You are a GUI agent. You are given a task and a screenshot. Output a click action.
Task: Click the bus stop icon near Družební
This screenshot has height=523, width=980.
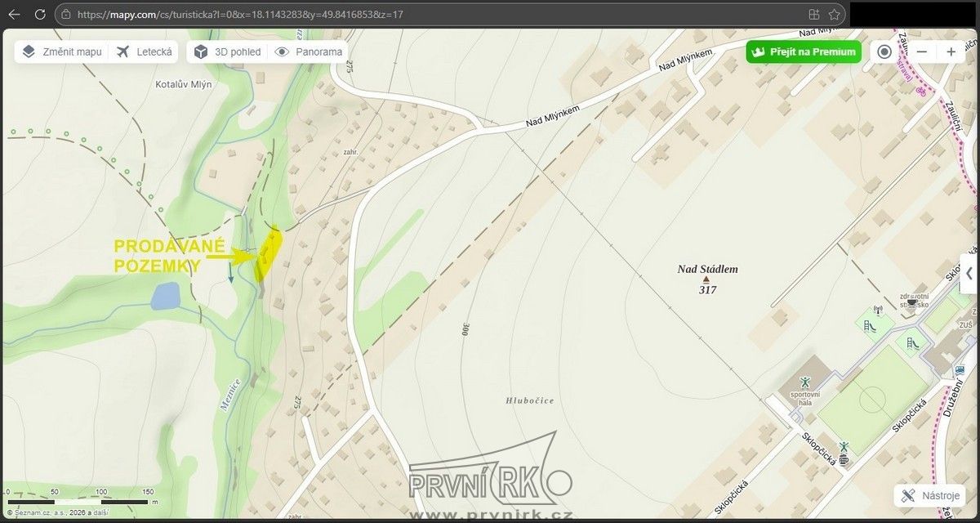point(960,370)
